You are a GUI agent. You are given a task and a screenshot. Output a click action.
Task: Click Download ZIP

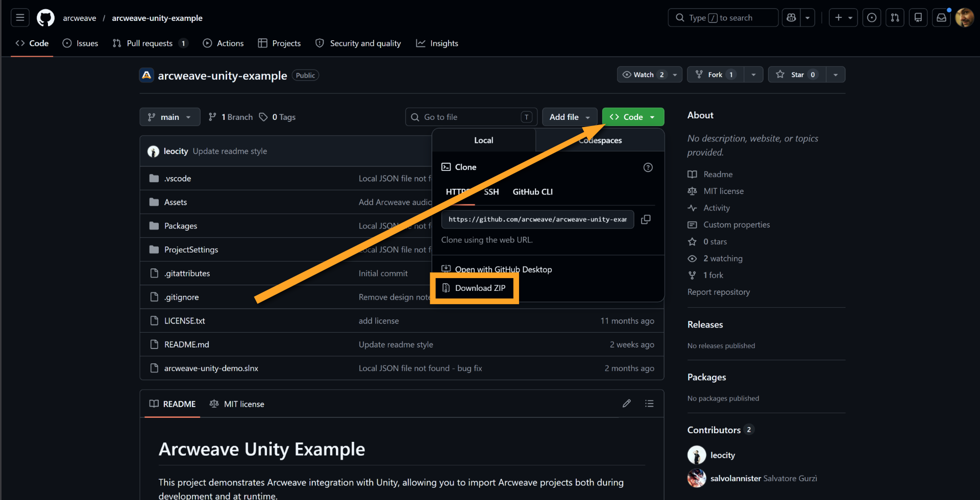474,288
